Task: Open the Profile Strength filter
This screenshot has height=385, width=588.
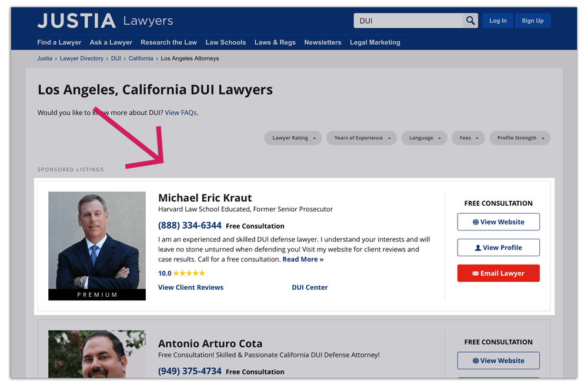Action: tap(520, 138)
